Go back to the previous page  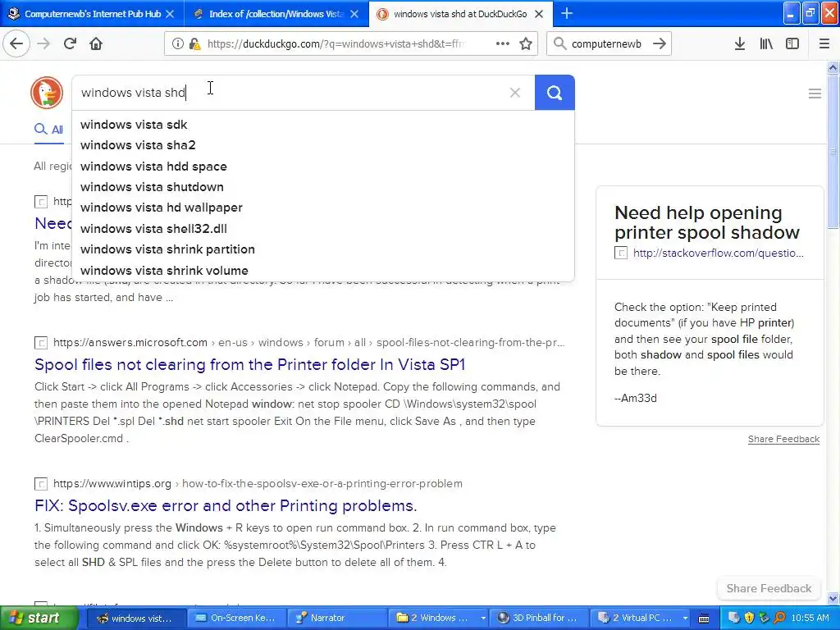16,43
